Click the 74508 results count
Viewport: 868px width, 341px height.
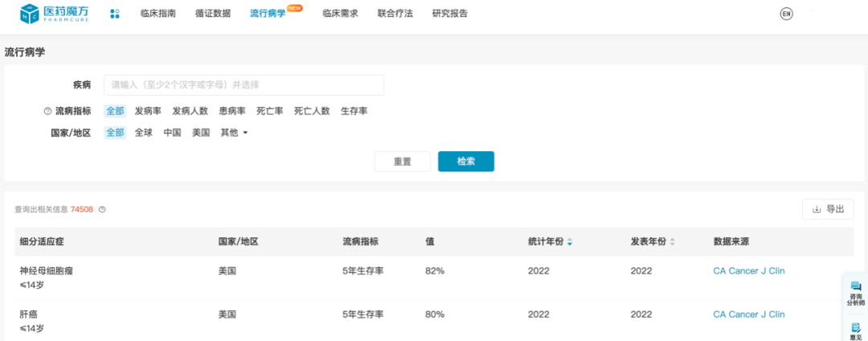point(82,210)
